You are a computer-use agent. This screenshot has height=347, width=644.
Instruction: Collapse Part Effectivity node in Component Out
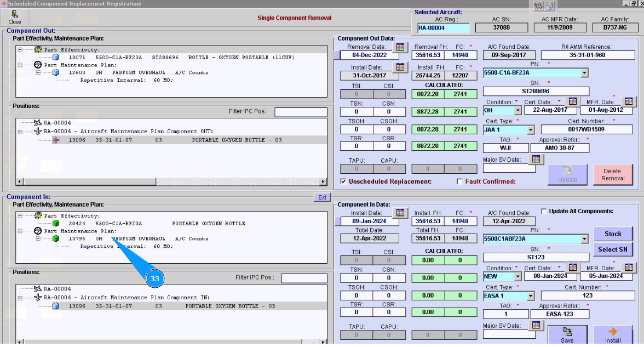pyautogui.click(x=20, y=49)
